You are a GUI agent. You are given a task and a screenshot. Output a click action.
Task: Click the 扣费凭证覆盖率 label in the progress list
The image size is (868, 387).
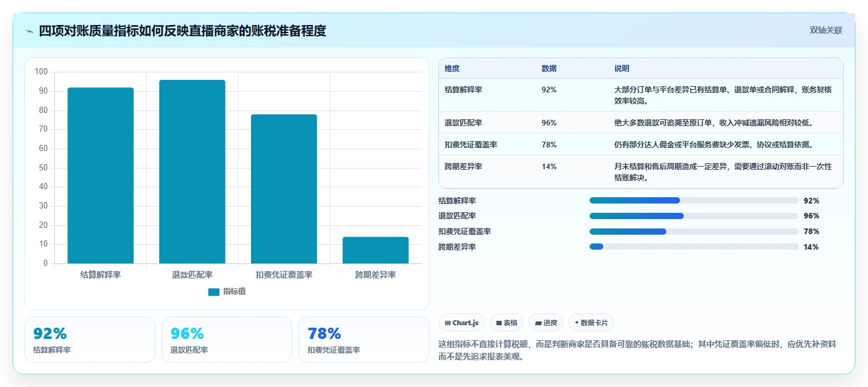(x=465, y=232)
